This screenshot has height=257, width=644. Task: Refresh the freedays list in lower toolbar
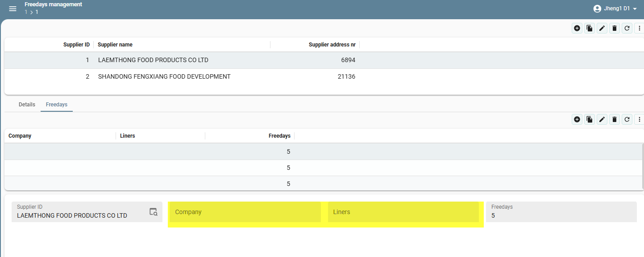click(627, 119)
